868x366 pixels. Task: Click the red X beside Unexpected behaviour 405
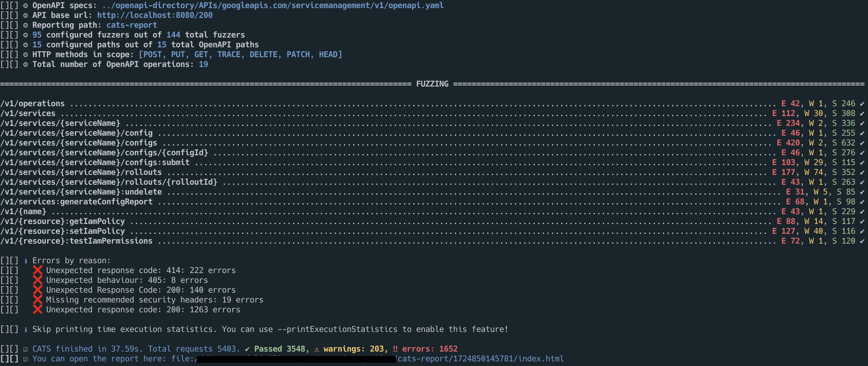coord(37,280)
